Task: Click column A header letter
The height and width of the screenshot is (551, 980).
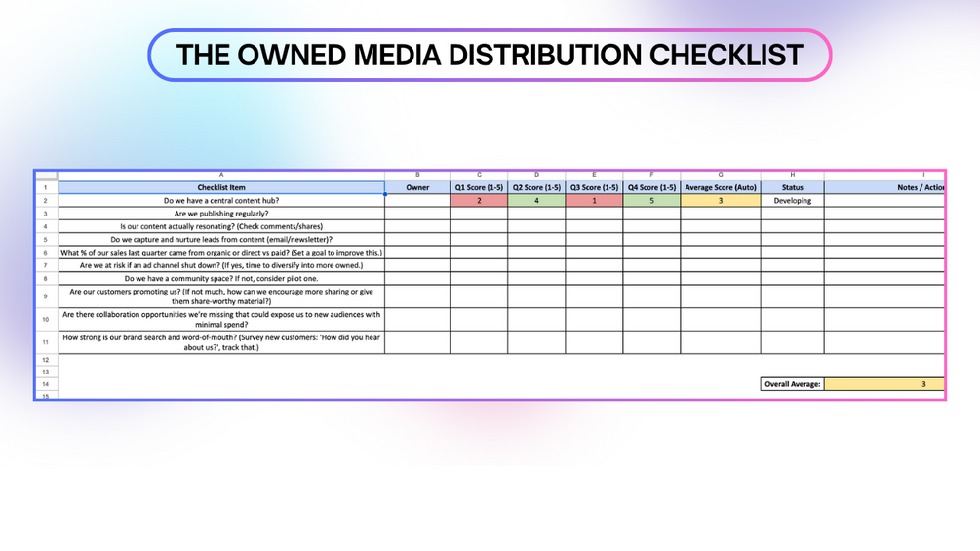Action: point(221,175)
